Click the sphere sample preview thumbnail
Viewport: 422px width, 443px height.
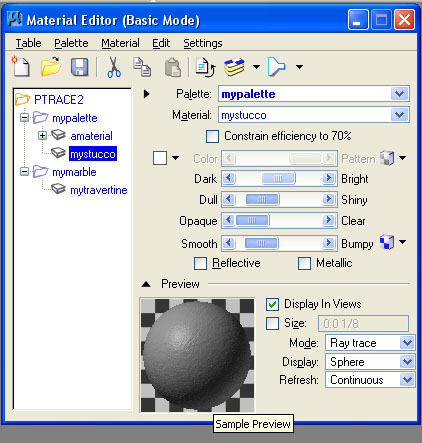click(x=197, y=355)
